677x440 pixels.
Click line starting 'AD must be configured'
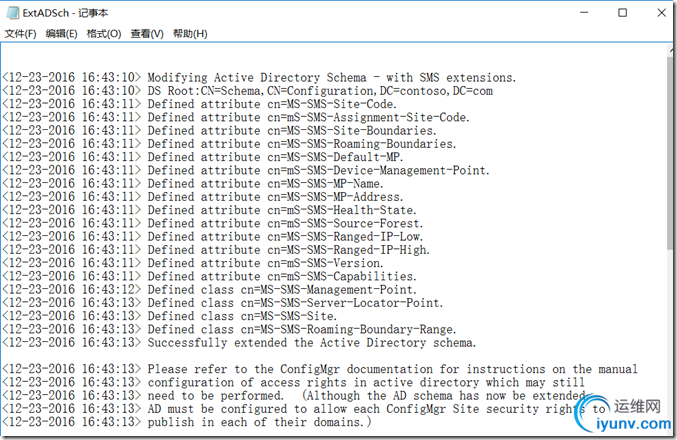coord(376,409)
